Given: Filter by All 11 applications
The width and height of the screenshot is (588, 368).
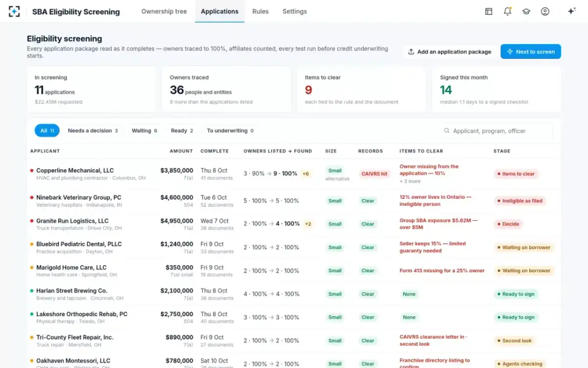Looking at the screenshot, I should pos(47,131).
